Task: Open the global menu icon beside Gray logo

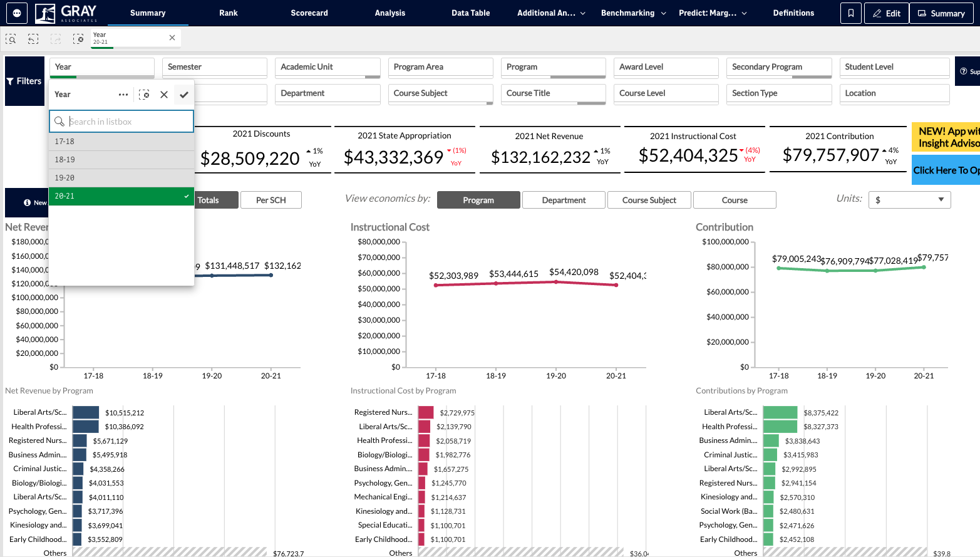Action: point(17,13)
